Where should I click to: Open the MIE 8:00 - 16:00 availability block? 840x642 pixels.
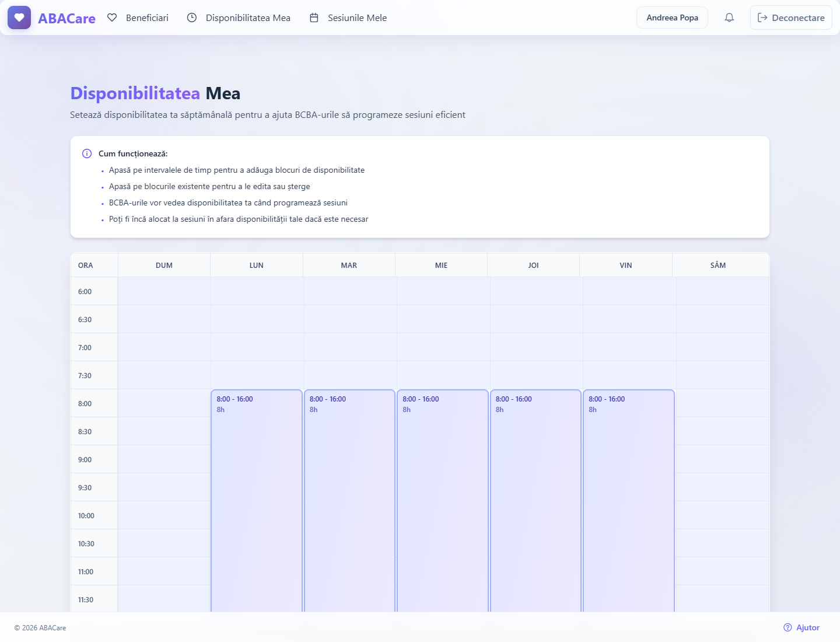[443, 501]
